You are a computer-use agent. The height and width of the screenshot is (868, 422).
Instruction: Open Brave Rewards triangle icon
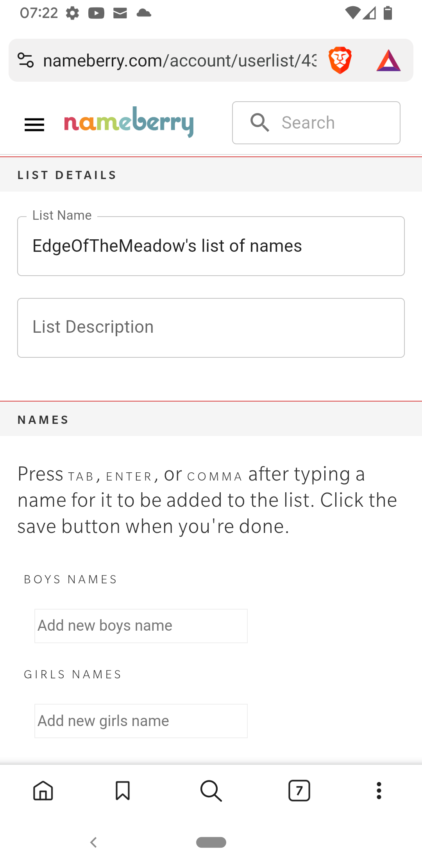[388, 61]
